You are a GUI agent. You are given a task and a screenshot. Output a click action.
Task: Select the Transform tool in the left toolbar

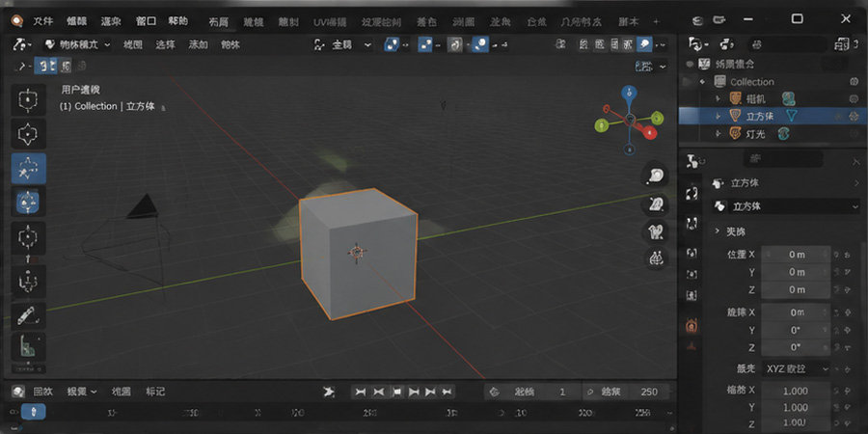(28, 282)
